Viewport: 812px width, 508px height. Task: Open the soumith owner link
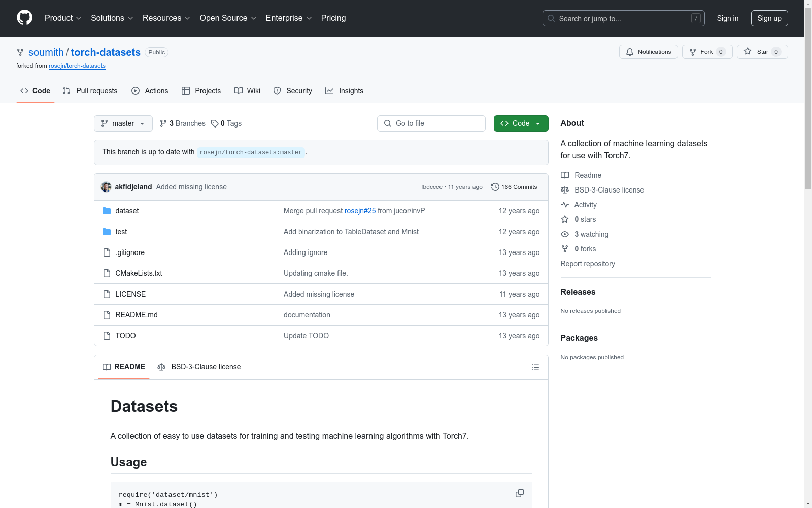46,52
